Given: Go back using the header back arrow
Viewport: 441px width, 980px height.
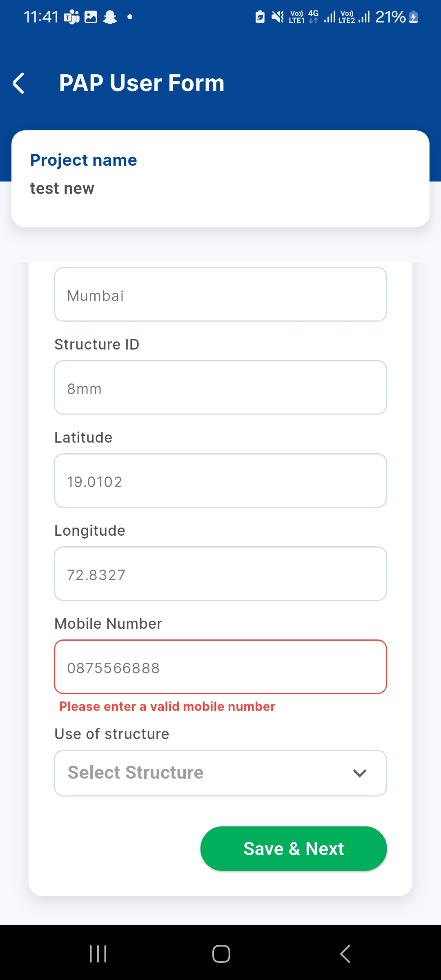Looking at the screenshot, I should [19, 83].
